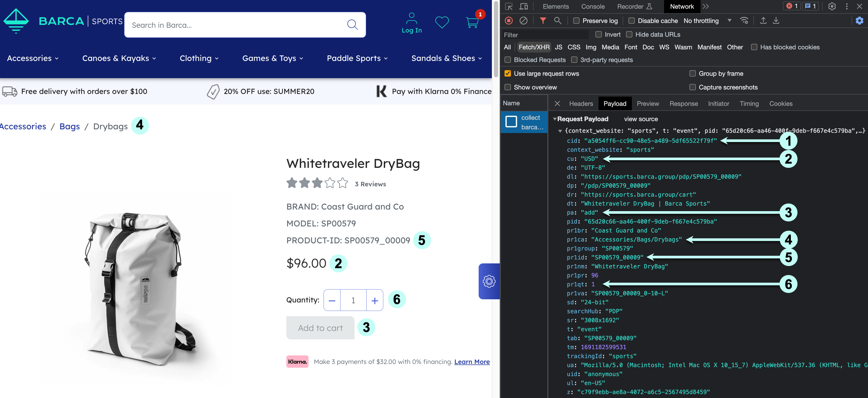Open DevTools settings gear icon

tap(832, 6)
